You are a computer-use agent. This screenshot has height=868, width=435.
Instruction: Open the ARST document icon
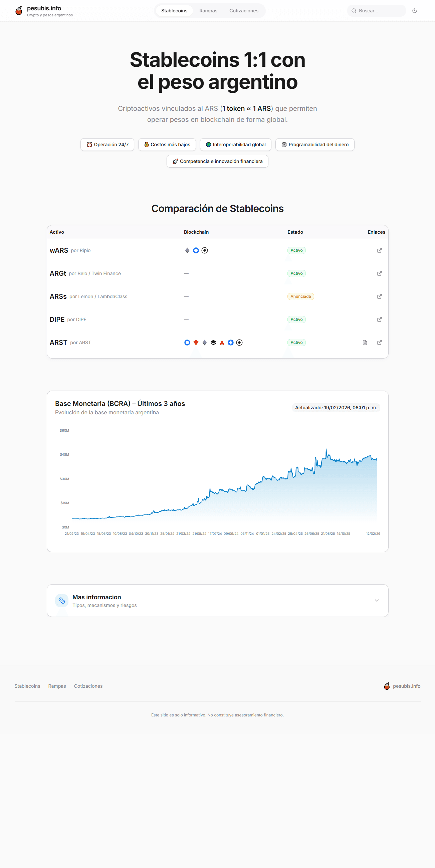(x=365, y=342)
